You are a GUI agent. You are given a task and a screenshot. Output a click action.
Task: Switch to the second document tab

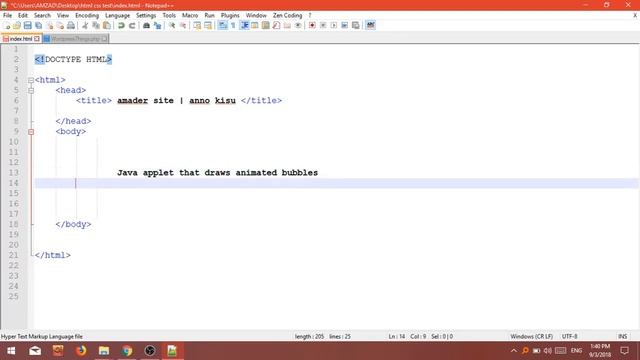(75, 39)
